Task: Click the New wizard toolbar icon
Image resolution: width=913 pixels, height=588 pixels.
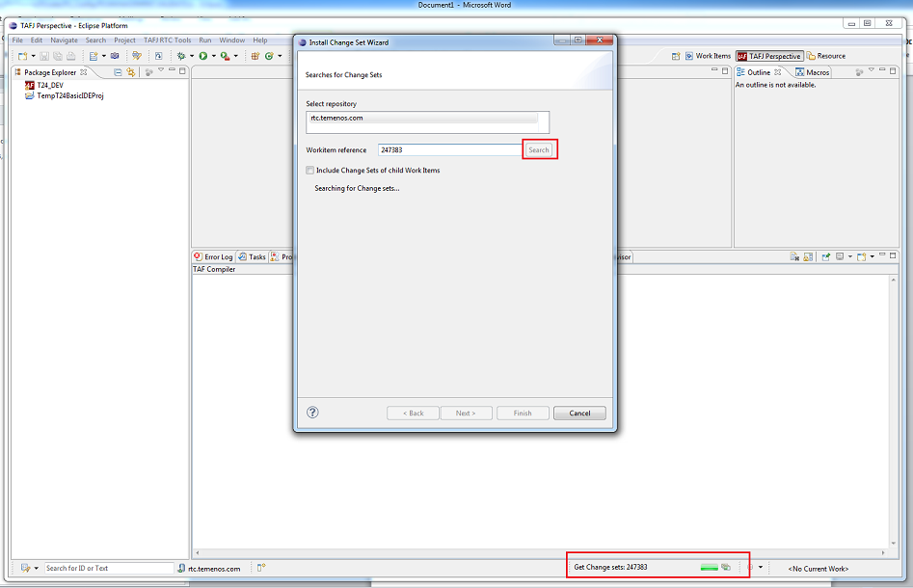Action: pos(22,56)
